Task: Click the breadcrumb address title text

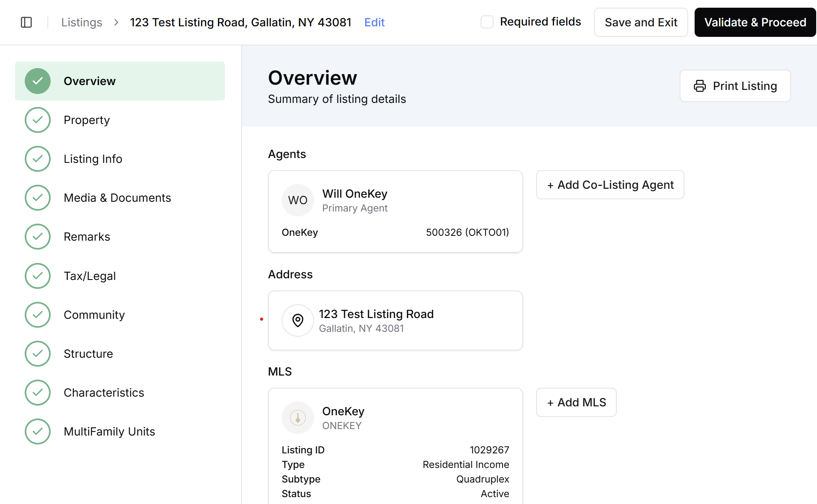Action: coord(241,22)
